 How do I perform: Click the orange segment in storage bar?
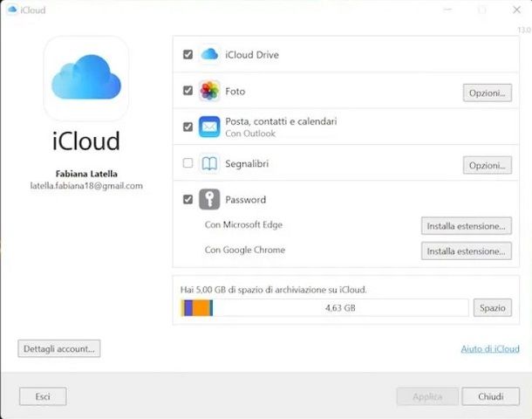[201, 307]
